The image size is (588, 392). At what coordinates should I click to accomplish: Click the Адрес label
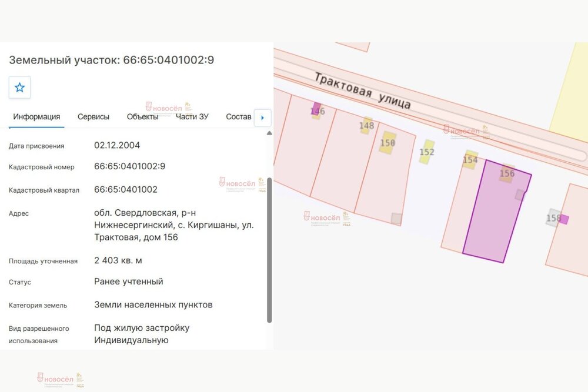(x=19, y=213)
